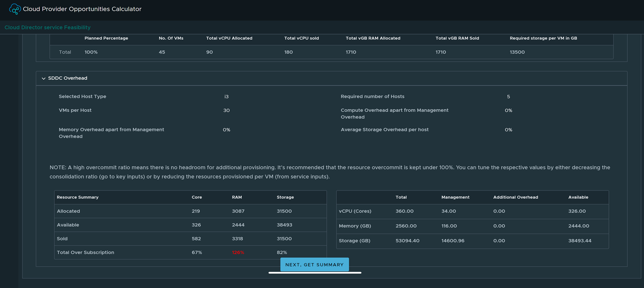The width and height of the screenshot is (644, 288).
Task: Click the Additional Overhead column header
Action: pyautogui.click(x=516, y=197)
